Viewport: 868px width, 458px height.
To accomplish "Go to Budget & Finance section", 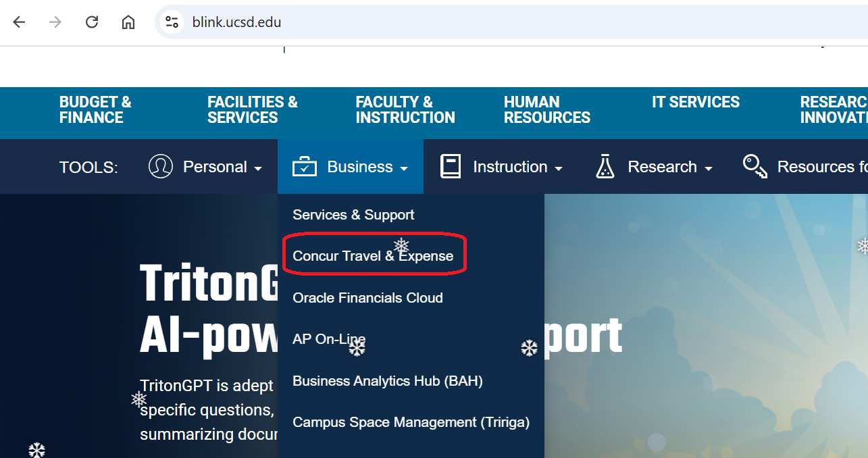I will click(95, 110).
